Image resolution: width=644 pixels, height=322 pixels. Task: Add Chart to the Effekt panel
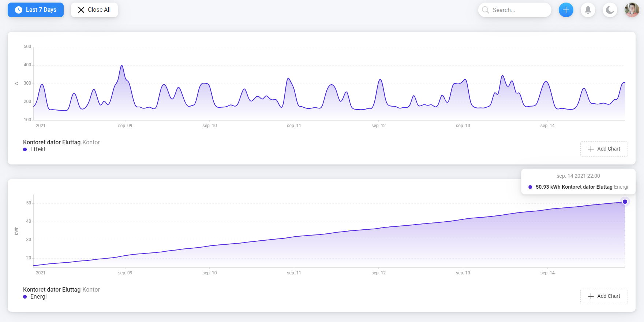click(x=604, y=149)
